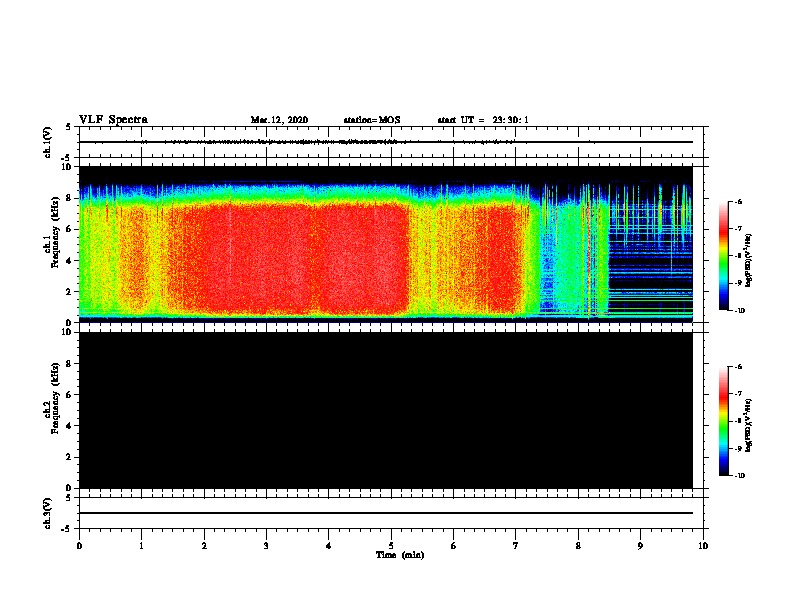Click tick "10" on the Time axis
The height and width of the screenshot is (612, 792).
click(x=703, y=546)
